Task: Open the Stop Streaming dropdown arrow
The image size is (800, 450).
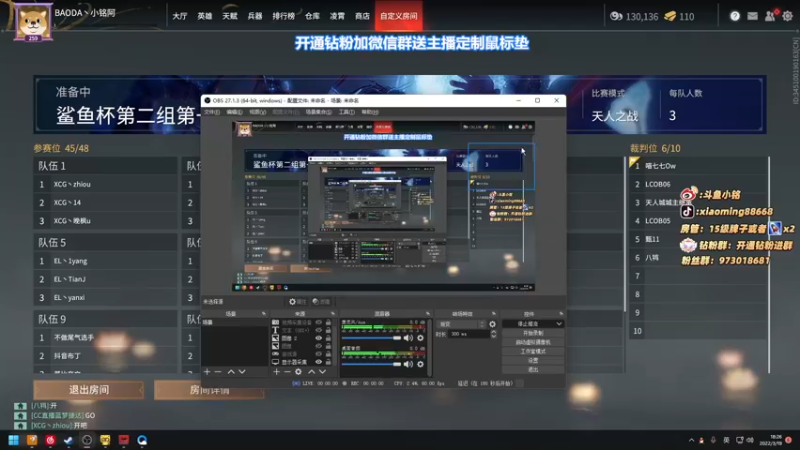Action: tap(559, 324)
